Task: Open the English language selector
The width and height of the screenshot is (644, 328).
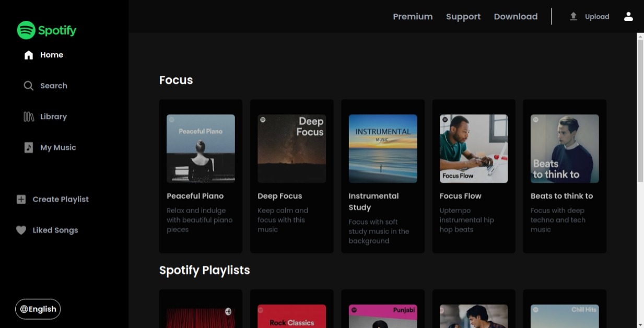Action: pos(38,309)
